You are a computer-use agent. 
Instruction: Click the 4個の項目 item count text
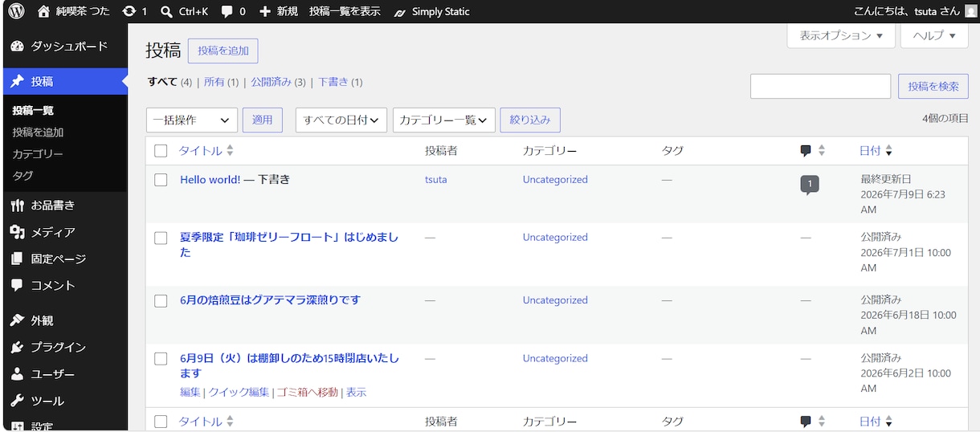click(x=945, y=119)
